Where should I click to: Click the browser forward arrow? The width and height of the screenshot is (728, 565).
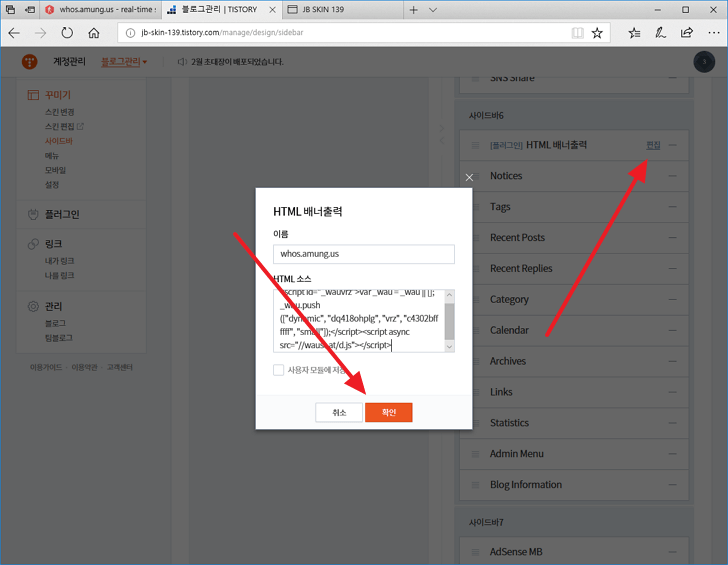41,32
